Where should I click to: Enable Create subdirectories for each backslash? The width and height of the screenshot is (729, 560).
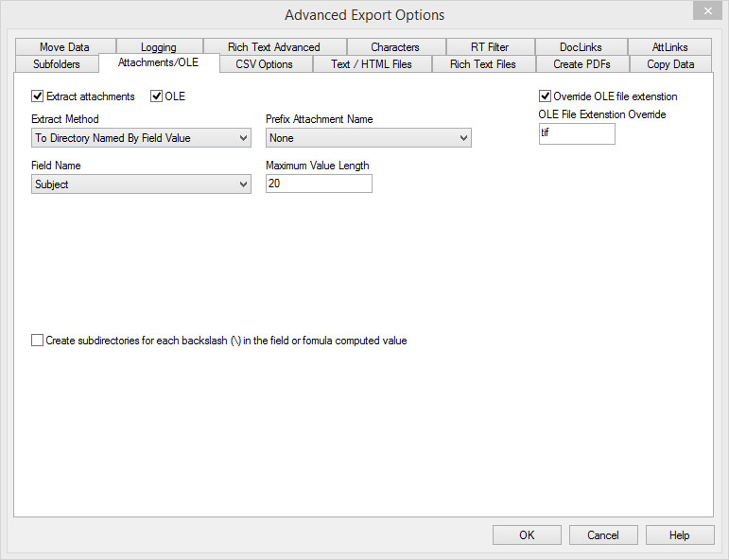point(37,341)
